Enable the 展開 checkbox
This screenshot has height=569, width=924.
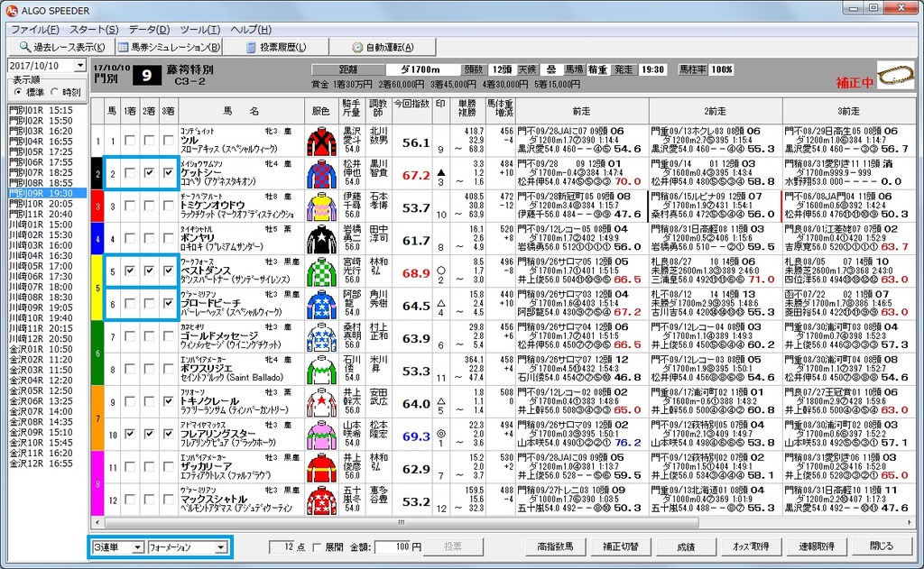coord(317,547)
